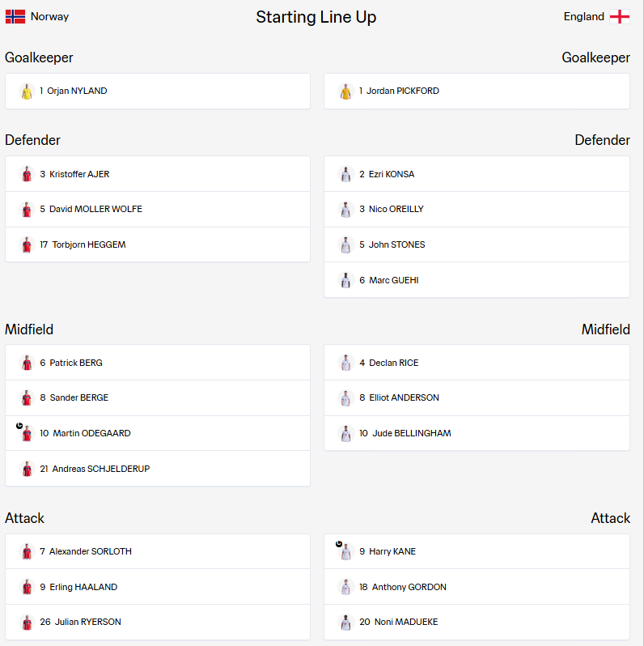644x646 pixels.
Task: Open Anthony GORDON player entry
Action: pos(477,587)
